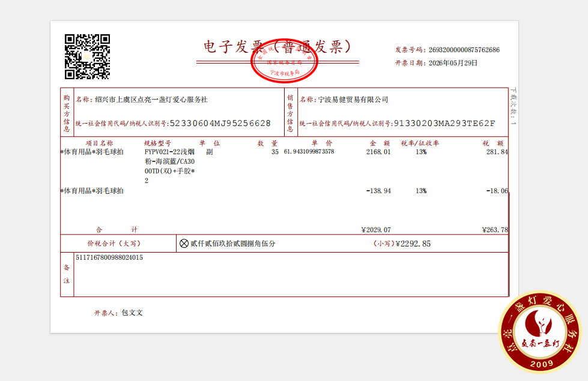This screenshot has height=381, width=588.
Task: Select issue date 2026年05月29日
Action: 453,63
